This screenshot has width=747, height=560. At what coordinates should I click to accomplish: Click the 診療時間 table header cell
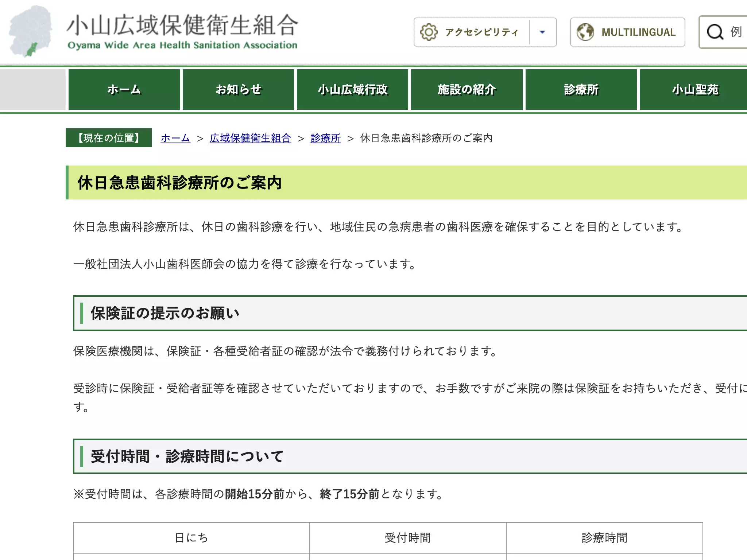tap(604, 538)
